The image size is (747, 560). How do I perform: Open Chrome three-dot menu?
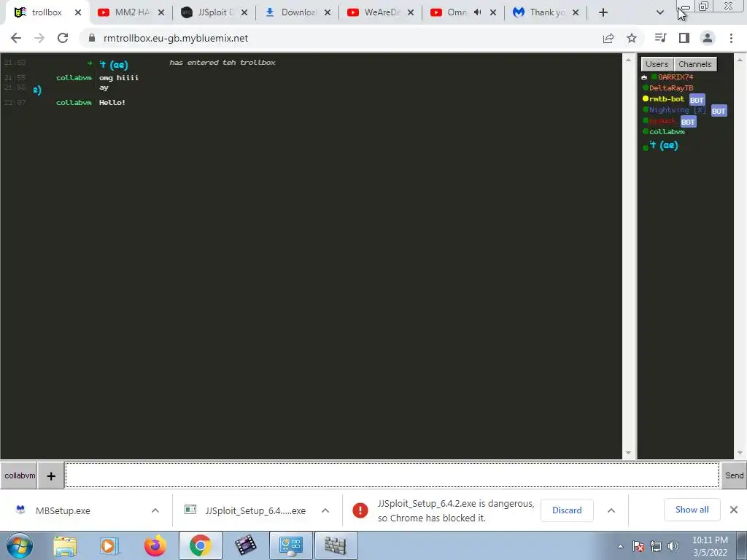731,38
